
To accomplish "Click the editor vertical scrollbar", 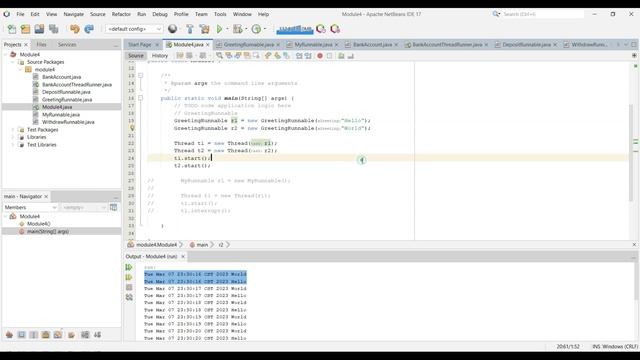I will click(x=631, y=152).
